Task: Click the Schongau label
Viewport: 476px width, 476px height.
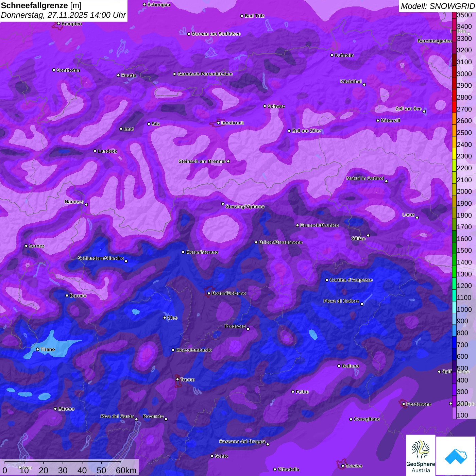Action: pos(158,4)
